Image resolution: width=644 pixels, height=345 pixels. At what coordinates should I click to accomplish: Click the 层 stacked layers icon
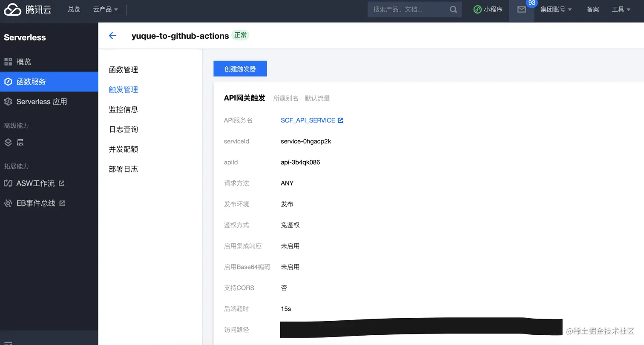[x=8, y=143]
